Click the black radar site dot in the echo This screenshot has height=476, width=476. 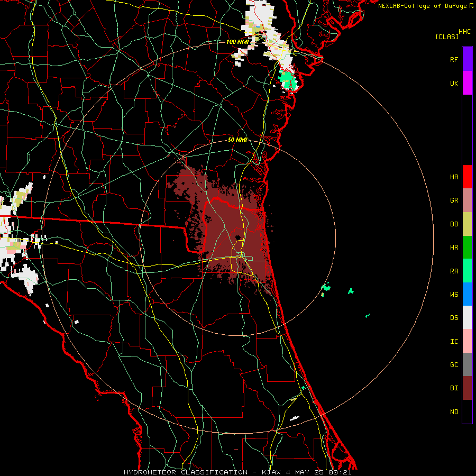pos(238,237)
